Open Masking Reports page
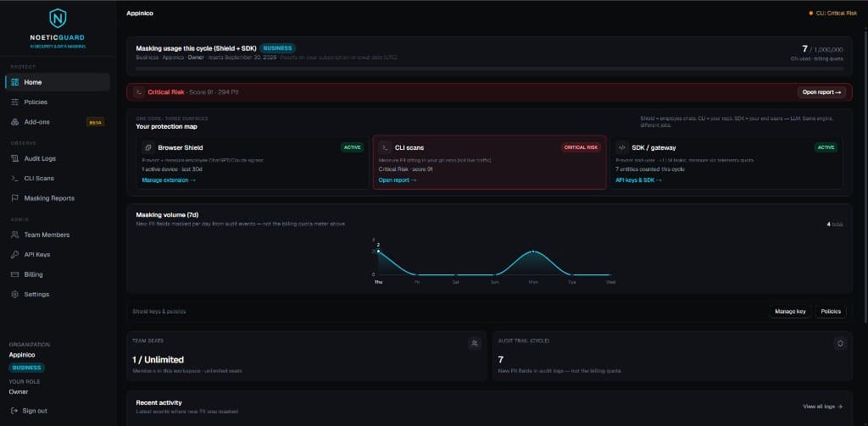This screenshot has height=426, width=868. (58, 198)
